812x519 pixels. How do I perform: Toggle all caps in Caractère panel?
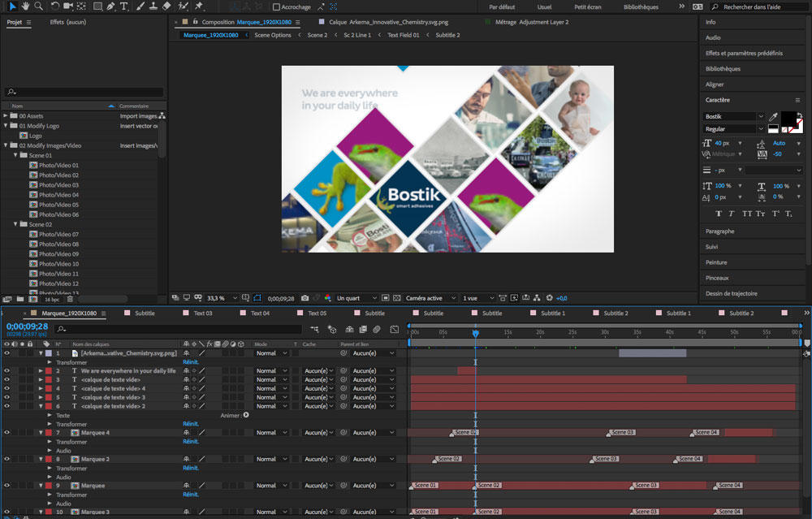click(x=747, y=214)
